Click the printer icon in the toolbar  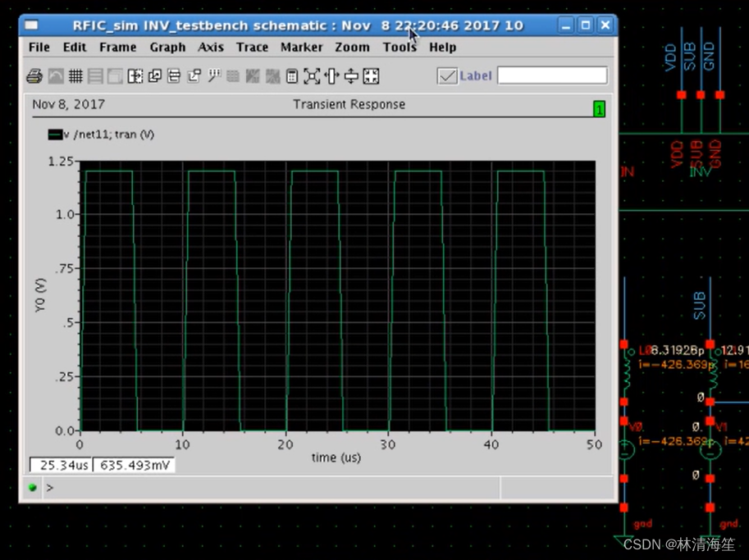point(34,76)
